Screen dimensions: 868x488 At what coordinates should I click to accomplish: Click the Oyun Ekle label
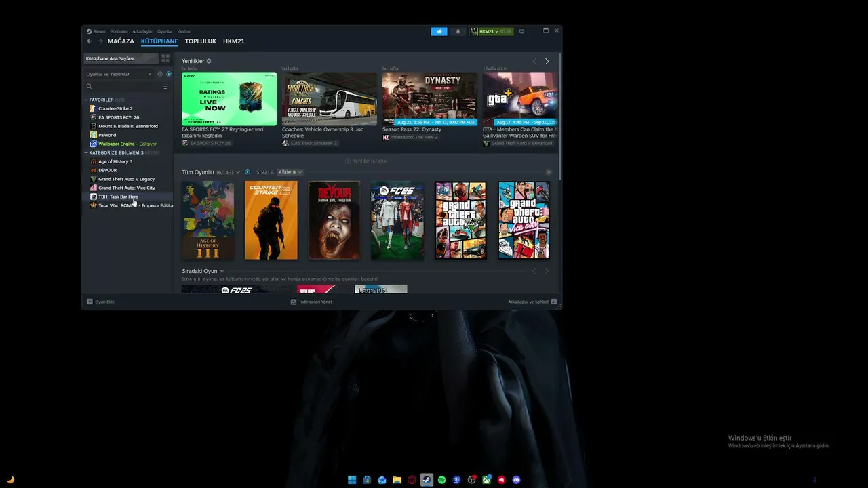[104, 302]
